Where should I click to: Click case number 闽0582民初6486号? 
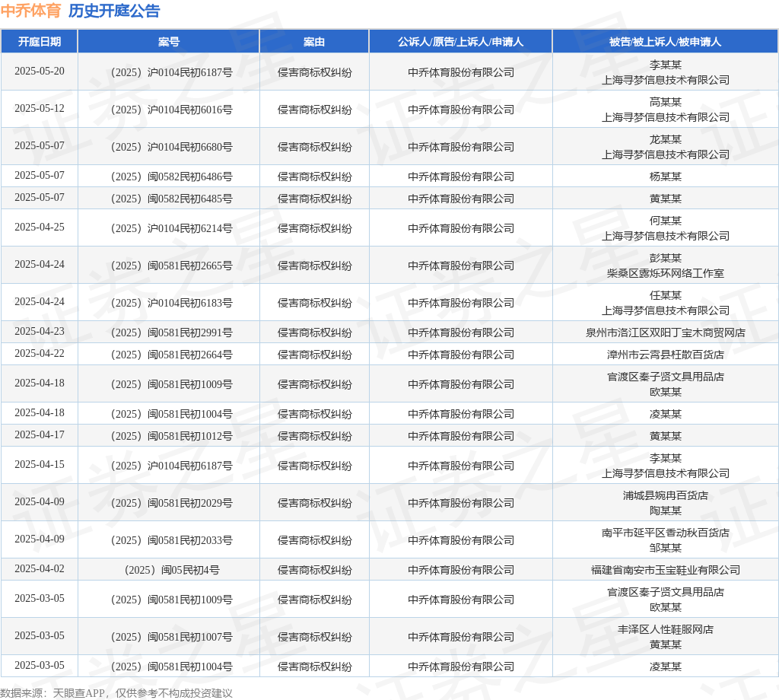[x=171, y=177]
